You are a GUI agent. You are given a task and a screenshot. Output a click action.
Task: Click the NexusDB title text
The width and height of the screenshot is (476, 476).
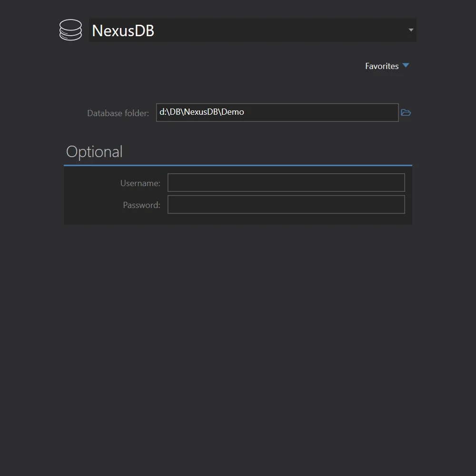click(x=123, y=30)
